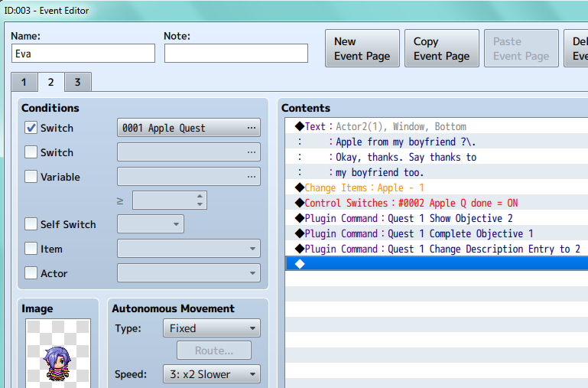Click the New Event Page button
Screen dimensions: 588x388
(362, 48)
